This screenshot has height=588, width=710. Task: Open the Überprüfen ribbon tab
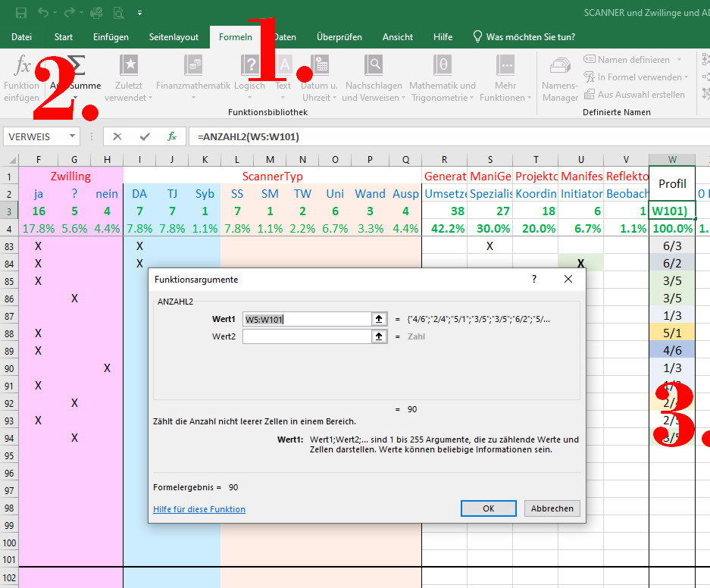pyautogui.click(x=339, y=36)
